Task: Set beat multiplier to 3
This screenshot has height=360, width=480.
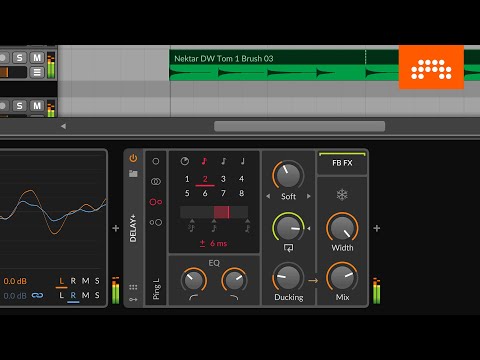Action: (223, 179)
